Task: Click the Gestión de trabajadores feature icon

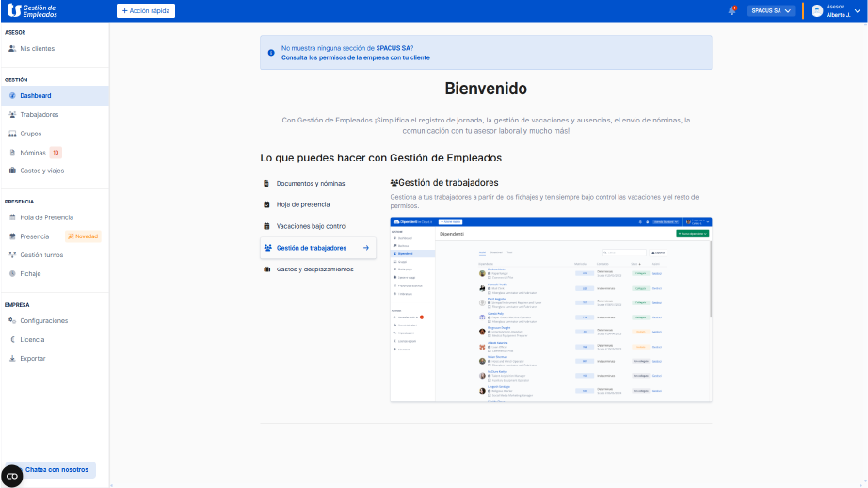Action: point(268,248)
